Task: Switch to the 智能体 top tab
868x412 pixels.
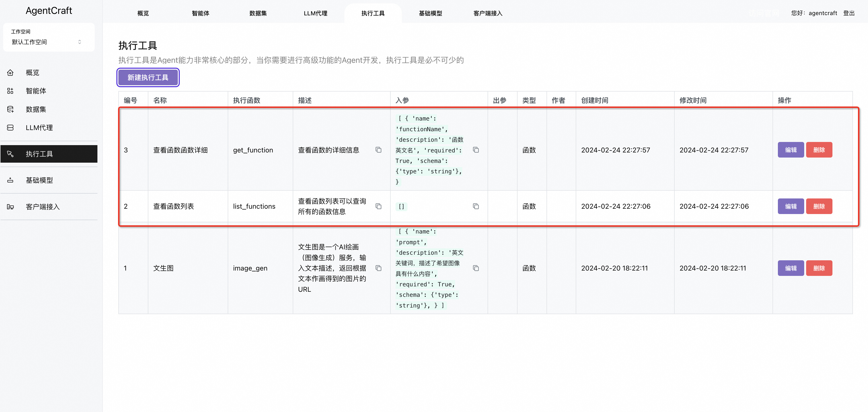Action: coord(200,13)
